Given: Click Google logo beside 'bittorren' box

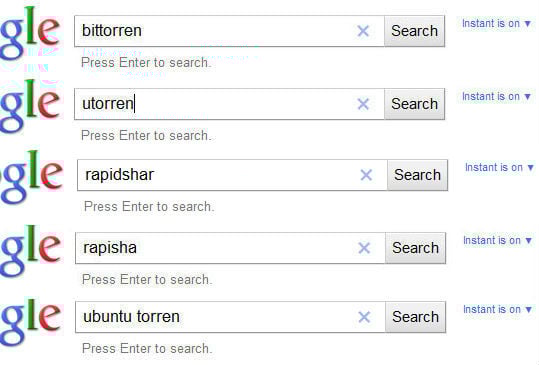Looking at the screenshot, I should click(31, 34).
